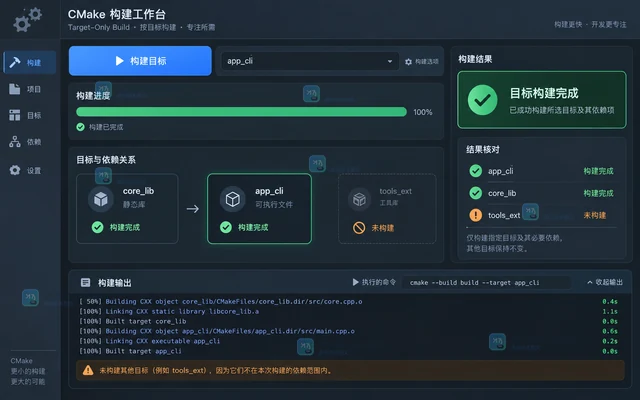
Task: Click the 目标与依赖关系 heading
Action: click(x=106, y=160)
